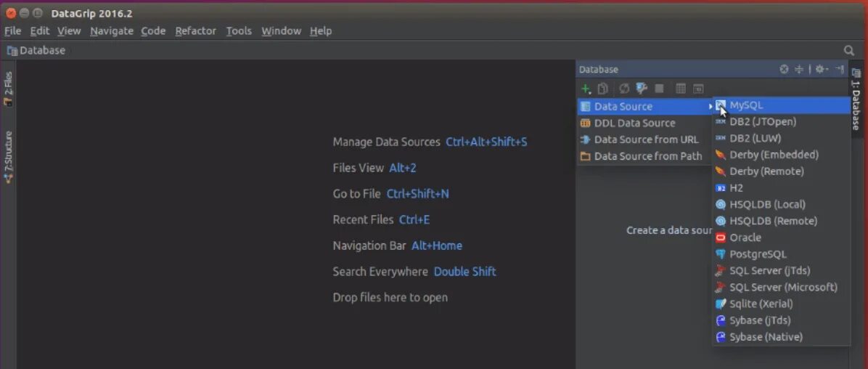This screenshot has height=369, width=868.
Task: Click the Database navigation bar item
Action: point(36,50)
